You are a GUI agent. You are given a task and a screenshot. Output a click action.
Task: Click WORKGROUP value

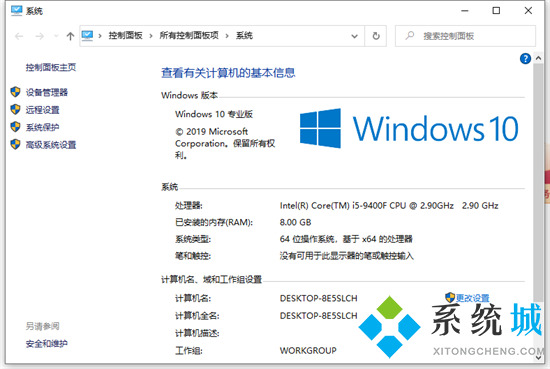pos(308,350)
